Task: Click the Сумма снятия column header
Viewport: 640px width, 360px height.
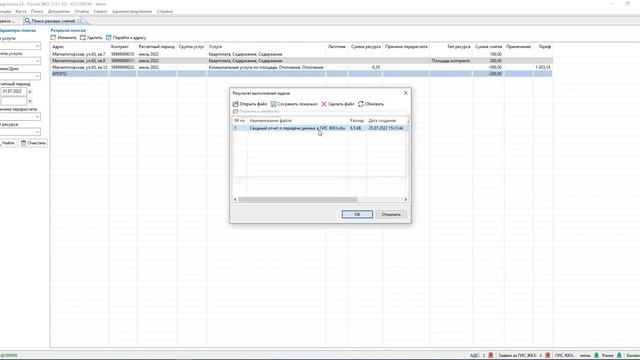Action: (488, 47)
